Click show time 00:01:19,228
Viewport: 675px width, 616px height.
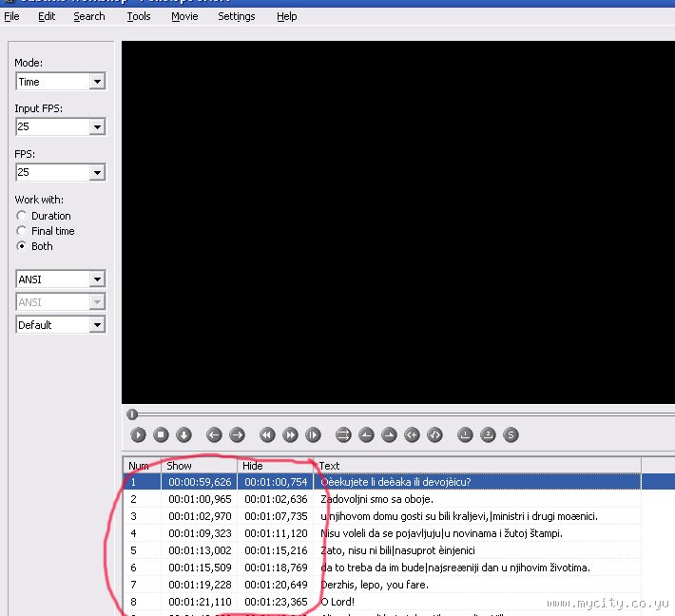(200, 585)
